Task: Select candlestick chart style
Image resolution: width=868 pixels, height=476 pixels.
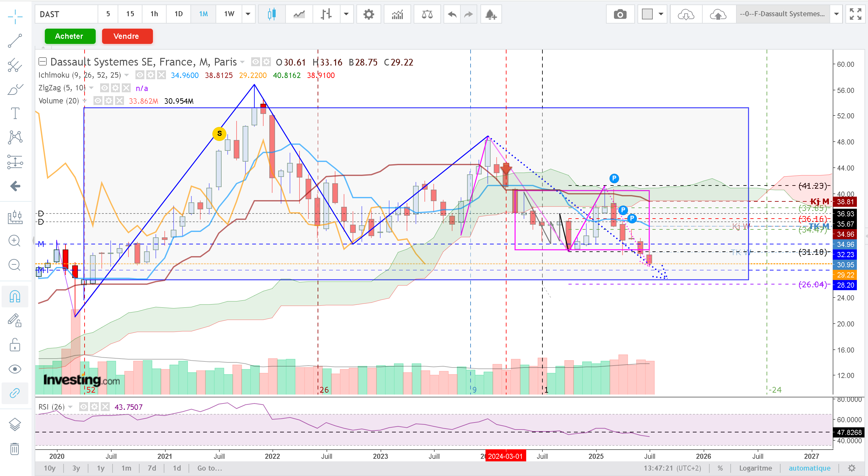Action: (x=272, y=14)
